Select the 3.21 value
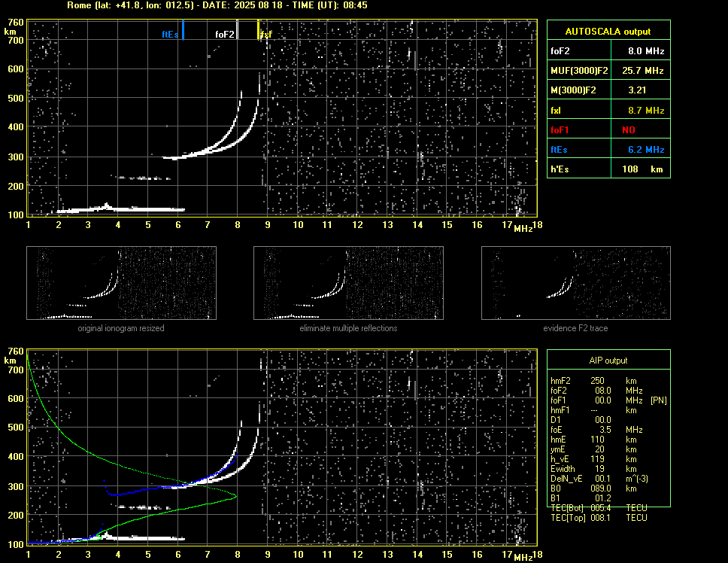 [637, 90]
